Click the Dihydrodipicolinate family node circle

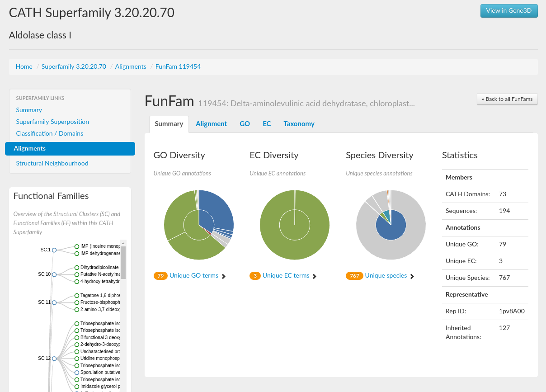click(x=77, y=268)
